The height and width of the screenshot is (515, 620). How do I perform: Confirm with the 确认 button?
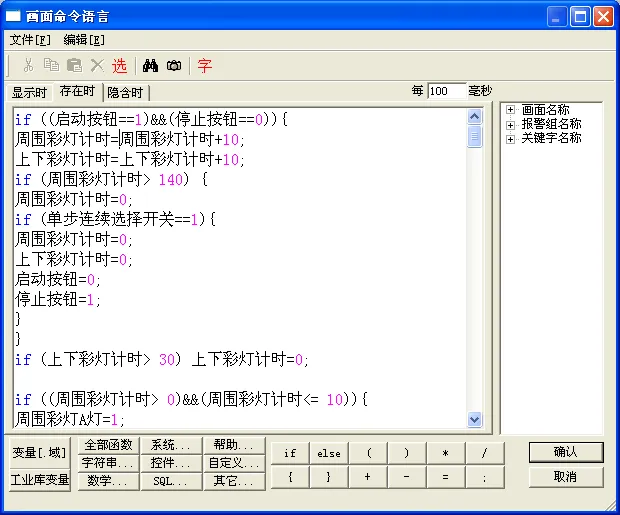tap(566, 452)
